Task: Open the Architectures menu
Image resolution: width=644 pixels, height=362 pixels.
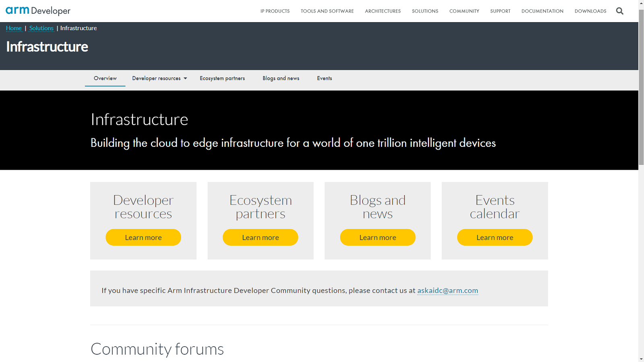Action: click(x=383, y=11)
